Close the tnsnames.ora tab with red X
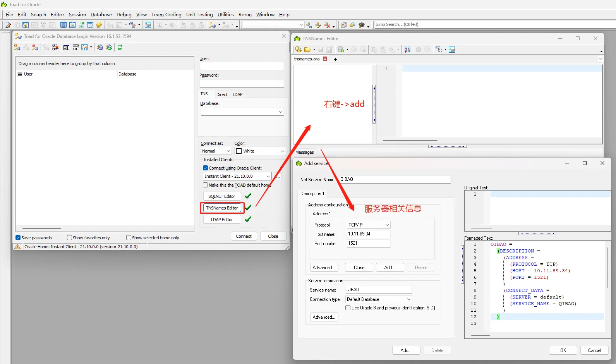Screen dimensions: 616x364 325,59
